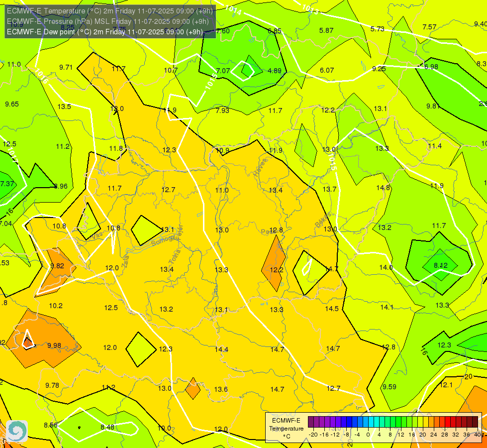This screenshot has width=487, height=448.
Task: Click the dew point value 11.4
Action: coord(434,146)
